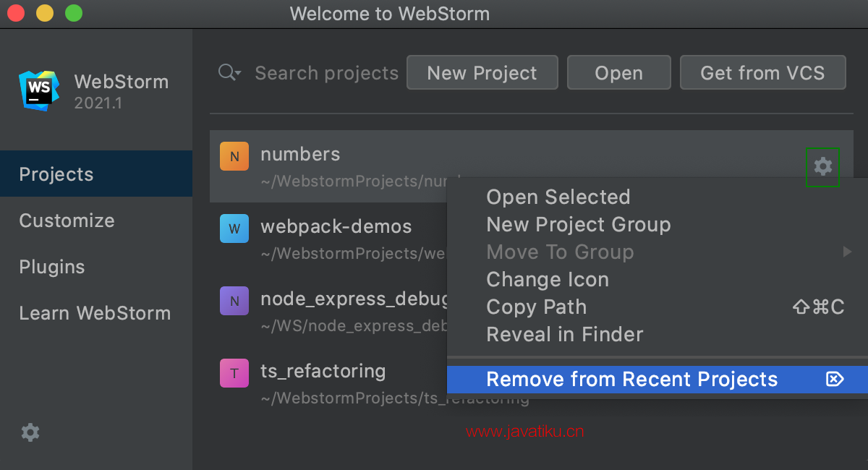Focus the Search projects field
This screenshot has width=868, height=470.
pos(327,73)
